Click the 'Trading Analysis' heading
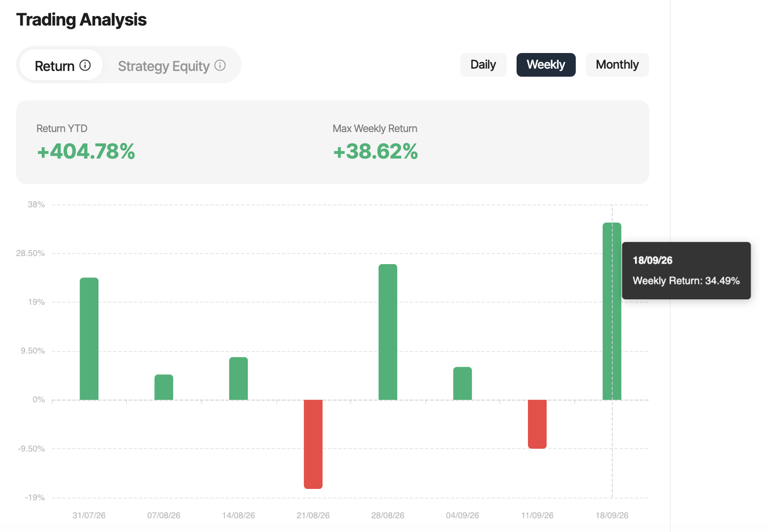768x532 pixels. click(81, 19)
